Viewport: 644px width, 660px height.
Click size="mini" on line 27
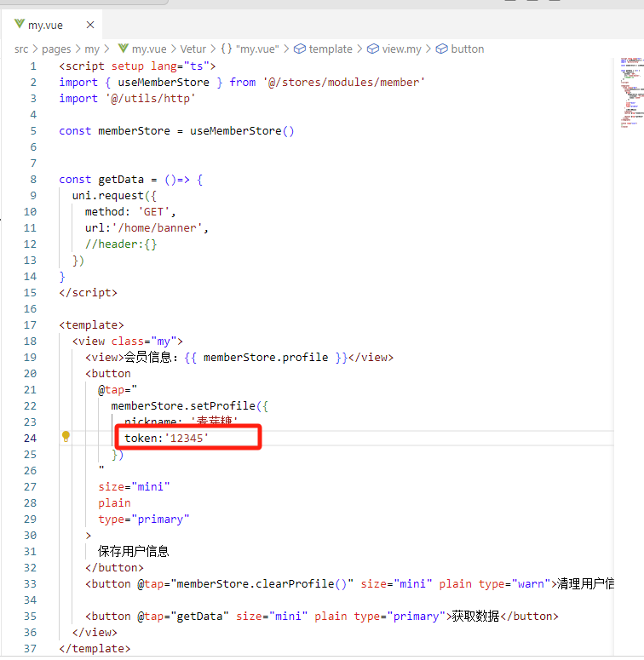[x=134, y=487]
